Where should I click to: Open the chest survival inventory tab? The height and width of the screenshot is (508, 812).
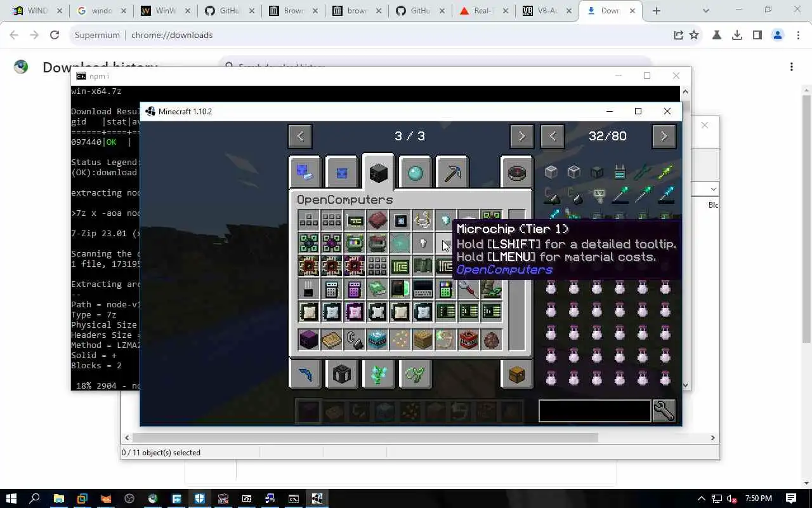516,374
